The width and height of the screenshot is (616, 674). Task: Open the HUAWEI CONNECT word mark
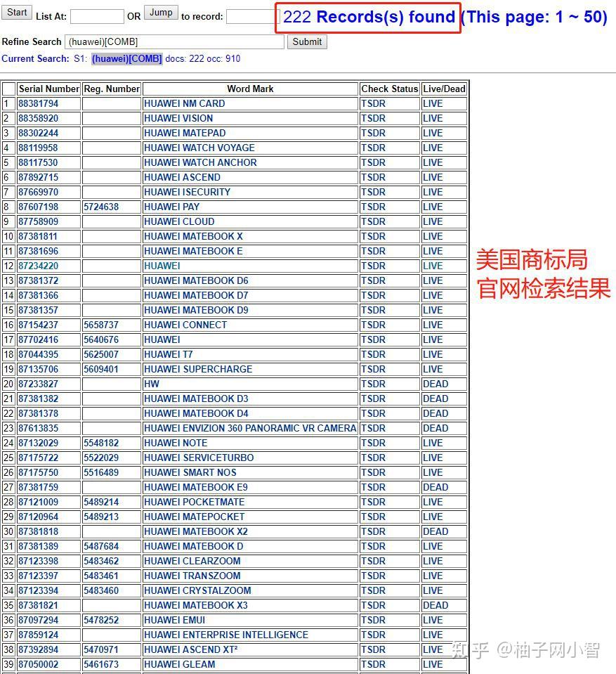(x=185, y=325)
